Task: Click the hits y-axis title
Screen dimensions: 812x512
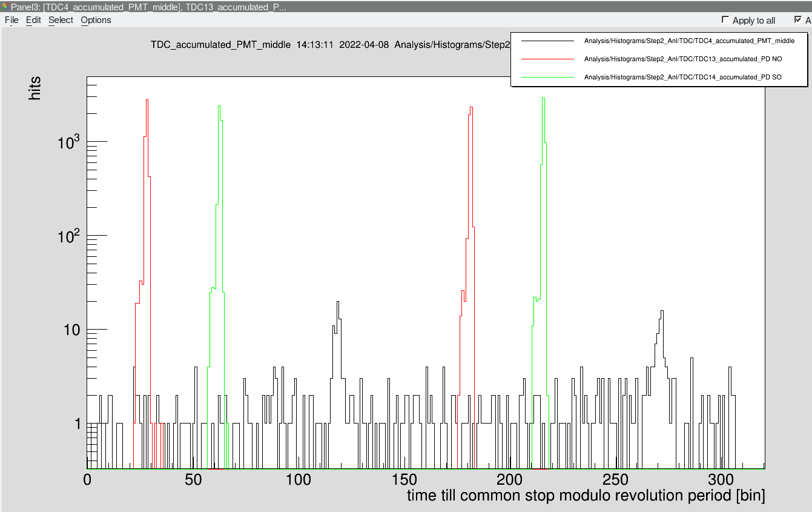Action: pos(35,87)
